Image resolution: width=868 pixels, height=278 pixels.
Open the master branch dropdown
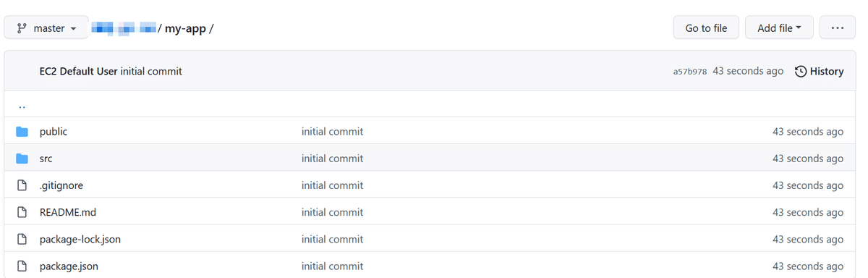46,28
